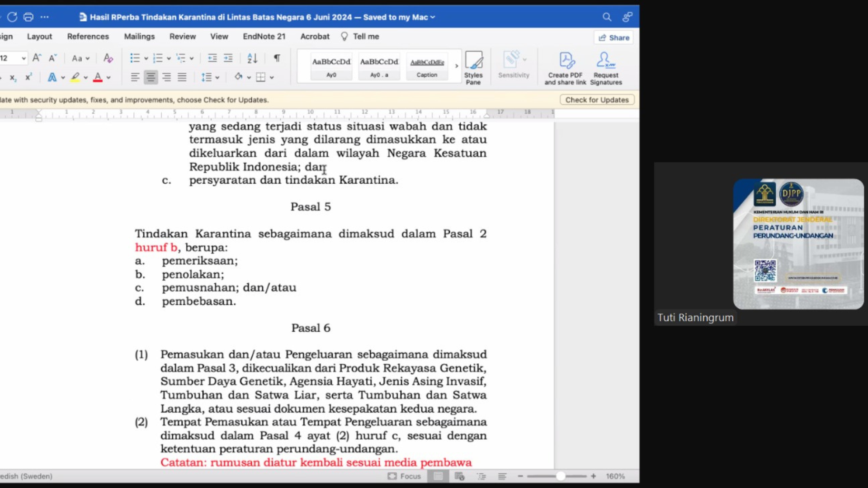The height and width of the screenshot is (488, 868).
Task: Justify paragraph text
Action: [182, 77]
